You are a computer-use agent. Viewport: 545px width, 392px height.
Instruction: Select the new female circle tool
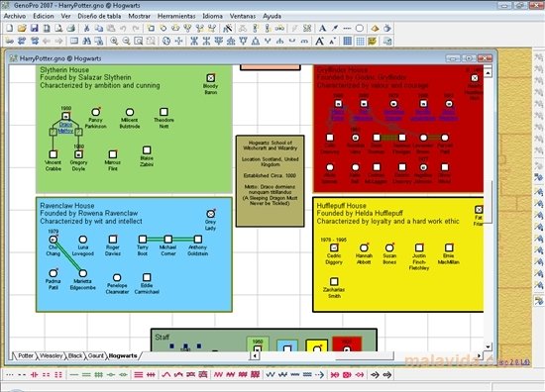click(x=163, y=28)
